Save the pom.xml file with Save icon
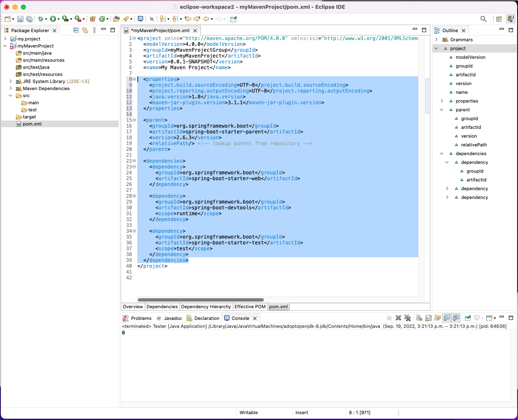The height and width of the screenshot is (420, 518). pyautogui.click(x=20, y=19)
